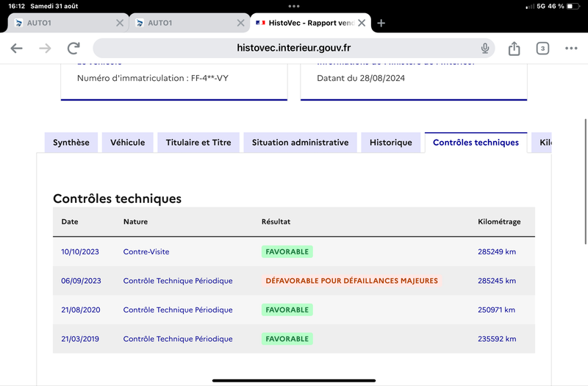588x386 pixels.
Task: Open a new tab with the plus icon
Action: [x=381, y=24]
